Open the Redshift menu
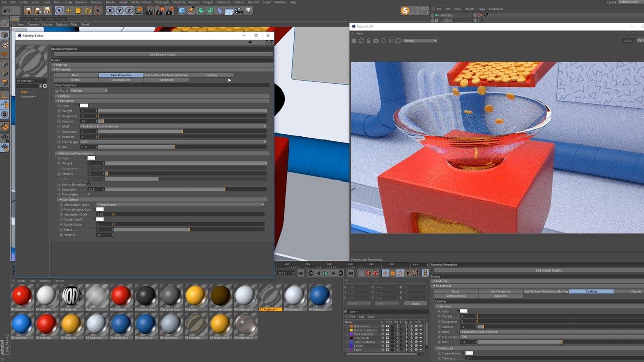This screenshot has width=644, height=362. pos(254,2)
